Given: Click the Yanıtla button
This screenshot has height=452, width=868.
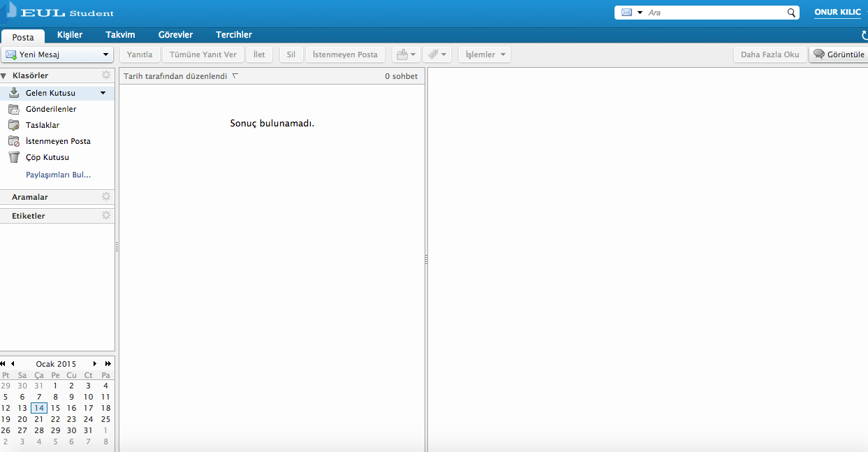Looking at the screenshot, I should click(140, 54).
